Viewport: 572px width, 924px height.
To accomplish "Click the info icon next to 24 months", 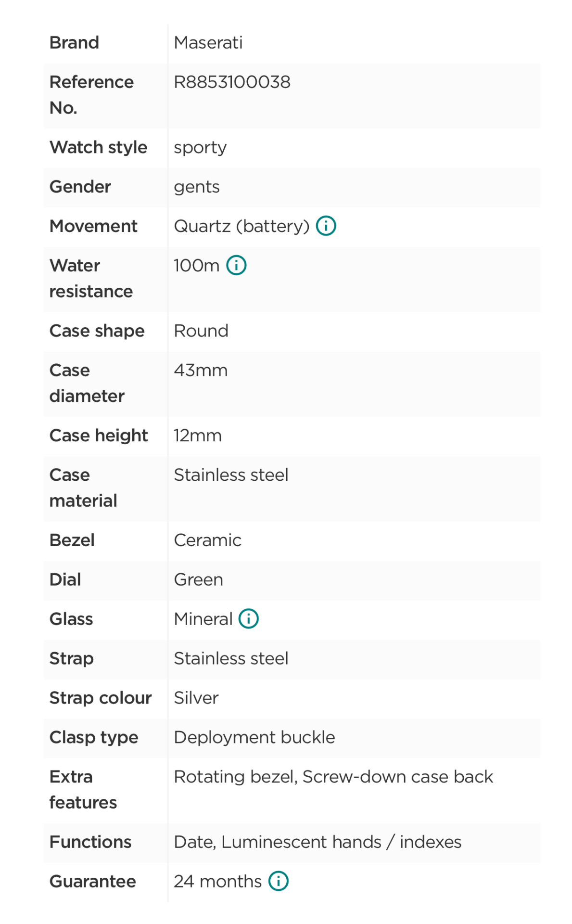I will 278,881.
